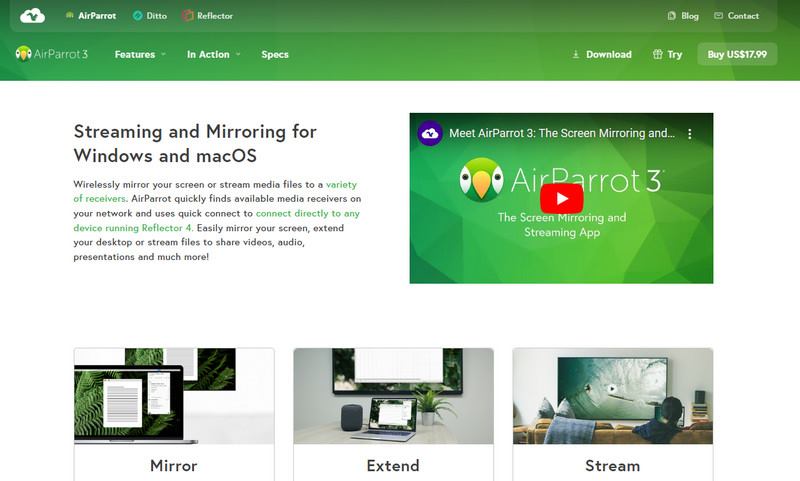Open the Mirror card image
800x481 pixels.
click(174, 396)
